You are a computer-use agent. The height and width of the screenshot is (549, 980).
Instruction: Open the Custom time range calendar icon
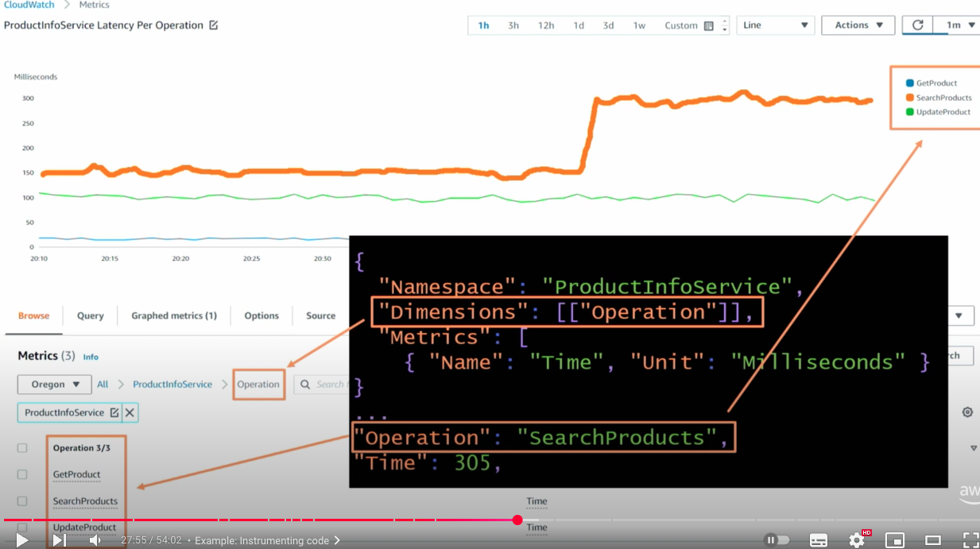point(709,26)
